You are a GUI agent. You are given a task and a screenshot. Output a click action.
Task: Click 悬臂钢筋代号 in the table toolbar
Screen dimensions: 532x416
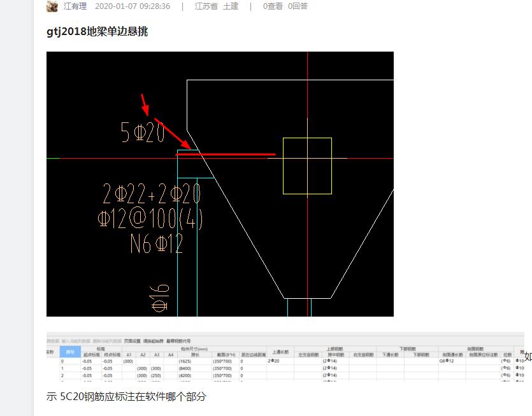(178, 341)
